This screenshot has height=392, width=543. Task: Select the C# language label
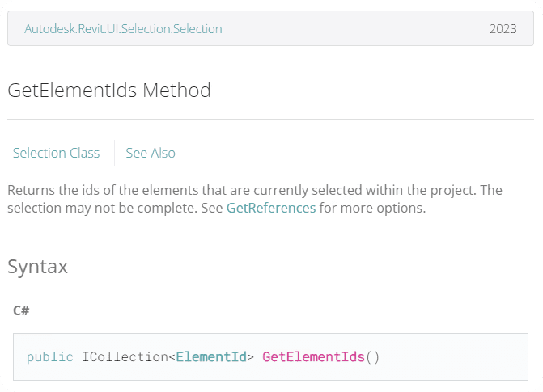tap(22, 310)
